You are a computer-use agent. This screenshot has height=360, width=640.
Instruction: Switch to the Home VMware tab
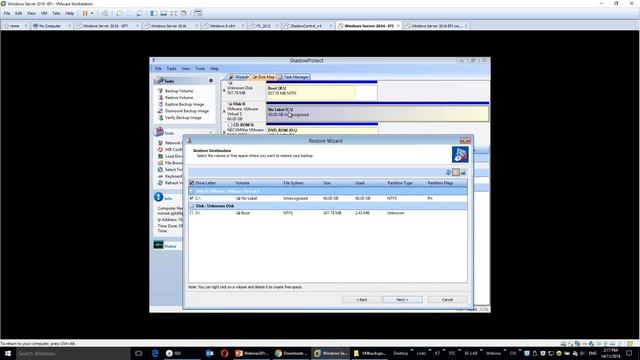pyautogui.click(x=15, y=26)
